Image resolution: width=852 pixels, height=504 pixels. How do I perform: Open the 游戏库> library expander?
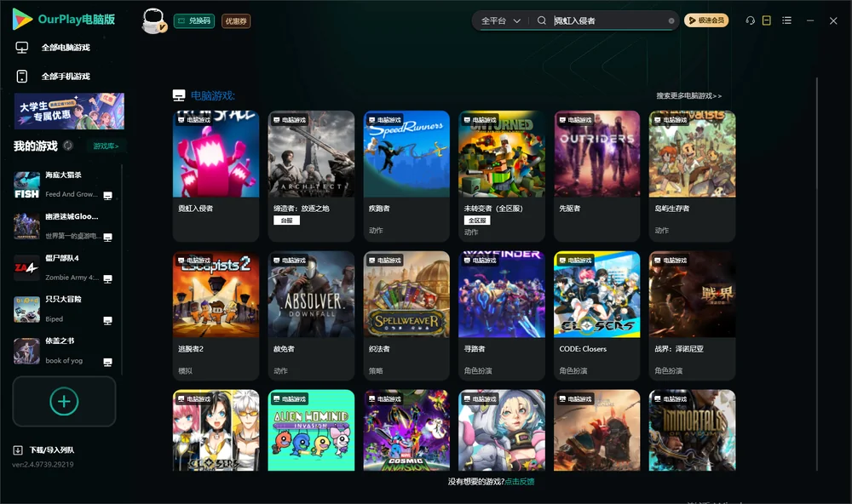coord(106,146)
